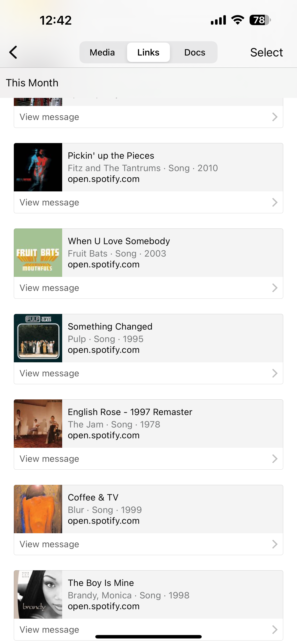Tap Brandy The Boy Is Mine cover
This screenshot has width=297, height=644.
38,594
